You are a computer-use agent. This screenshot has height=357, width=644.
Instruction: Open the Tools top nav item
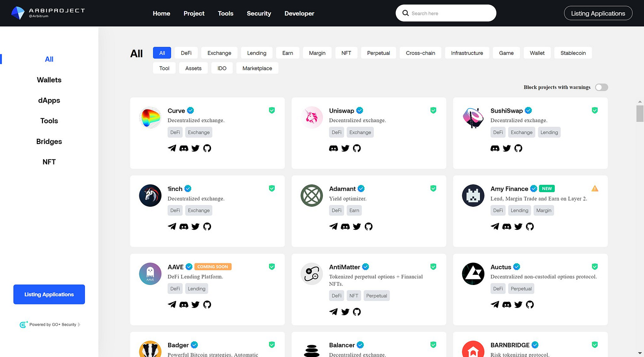(x=226, y=13)
